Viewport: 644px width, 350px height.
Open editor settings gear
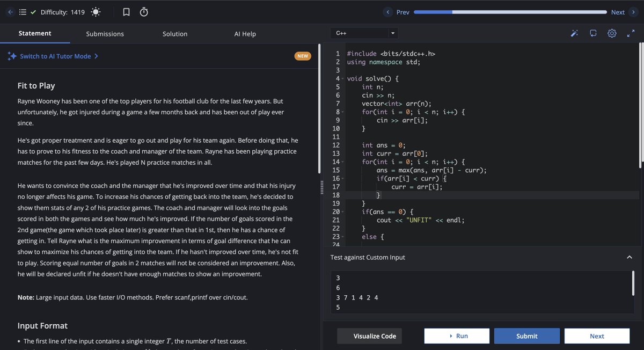click(x=612, y=33)
